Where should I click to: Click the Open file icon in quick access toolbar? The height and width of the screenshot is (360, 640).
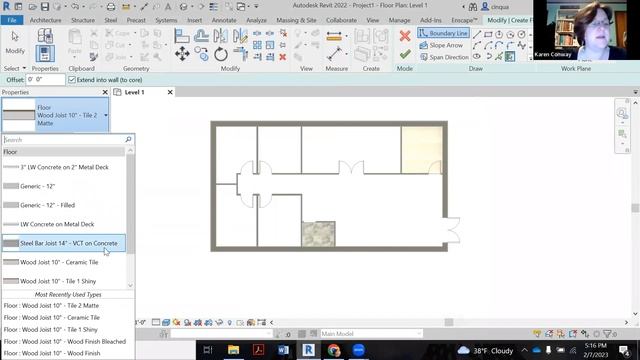tap(33, 7)
